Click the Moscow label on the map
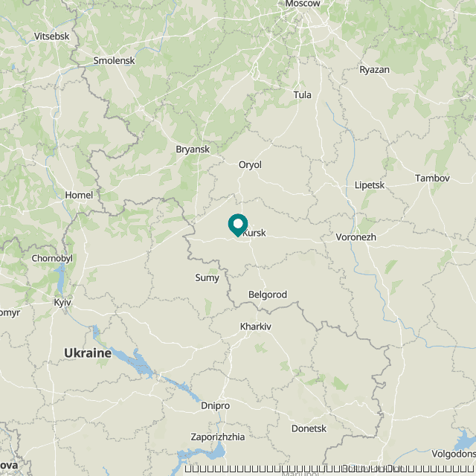 303,3
